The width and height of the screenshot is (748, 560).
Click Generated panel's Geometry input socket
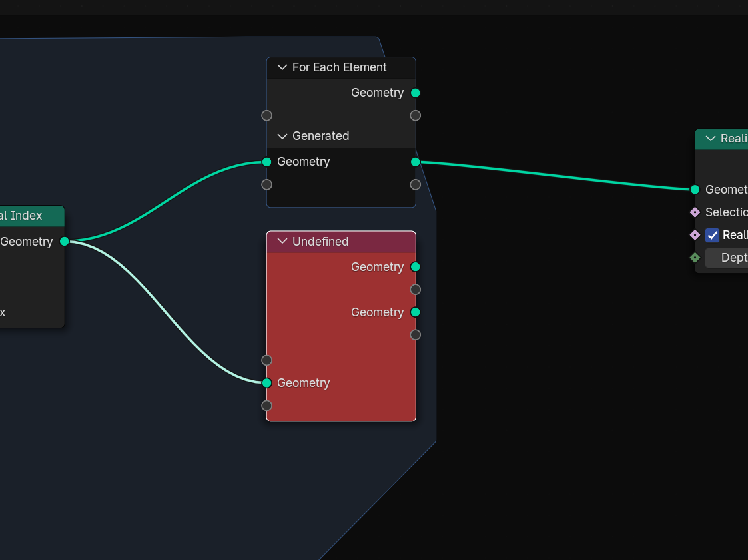[266, 162]
